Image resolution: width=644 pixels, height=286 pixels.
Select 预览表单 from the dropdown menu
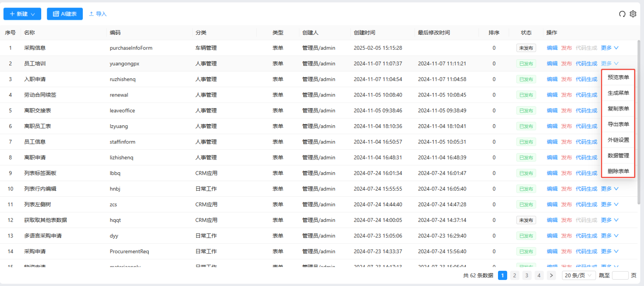point(618,77)
